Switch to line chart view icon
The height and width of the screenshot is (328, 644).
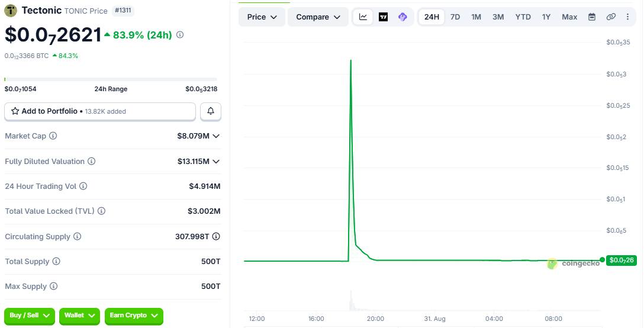363,17
